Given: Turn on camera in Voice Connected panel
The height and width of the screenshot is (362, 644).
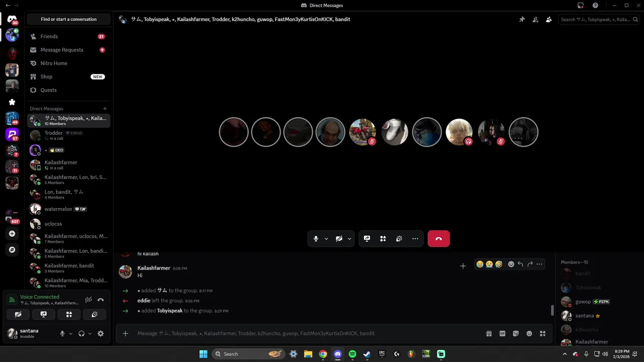Looking at the screenshot, I should point(18,314).
